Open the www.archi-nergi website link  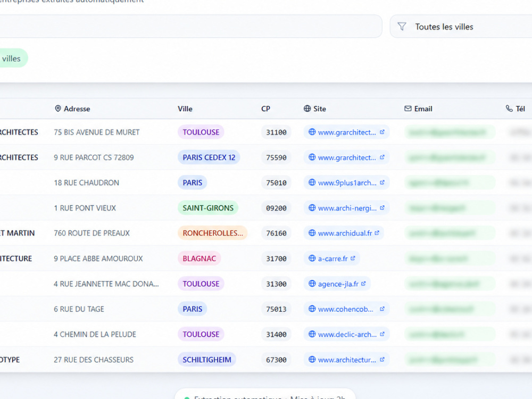coord(346,208)
